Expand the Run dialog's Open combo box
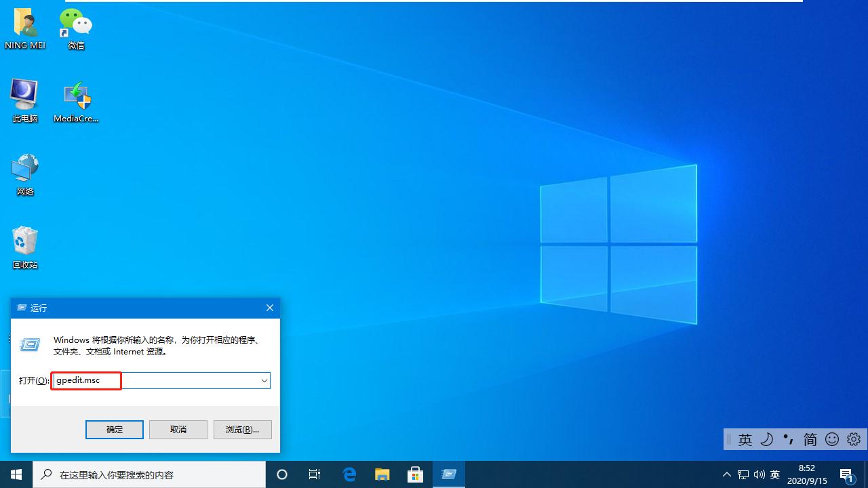The width and height of the screenshot is (868, 488). point(264,380)
